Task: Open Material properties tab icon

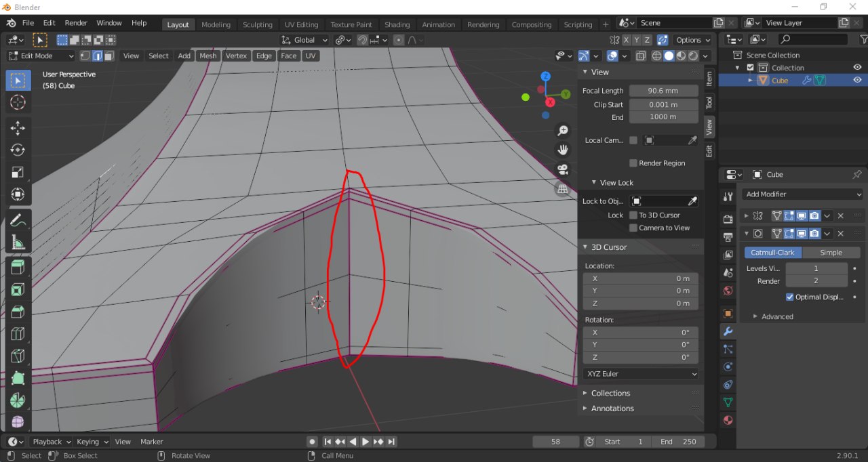Action: [728, 420]
